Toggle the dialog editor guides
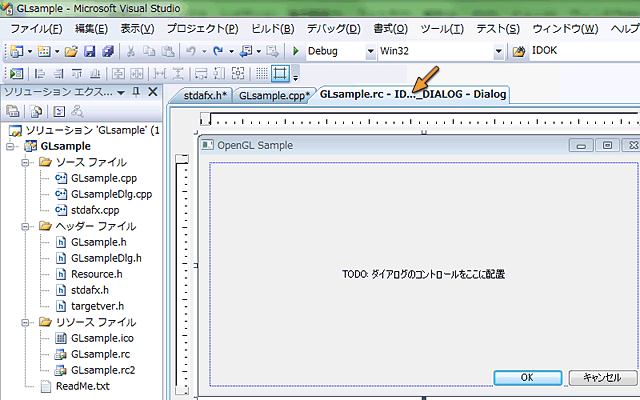Screen dimensions: 640x400 pos(280,74)
